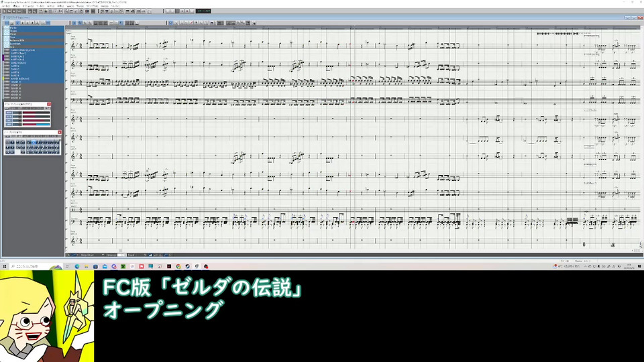
Task: Select the MIDI 12 track row
Action: pyautogui.click(x=34, y=85)
